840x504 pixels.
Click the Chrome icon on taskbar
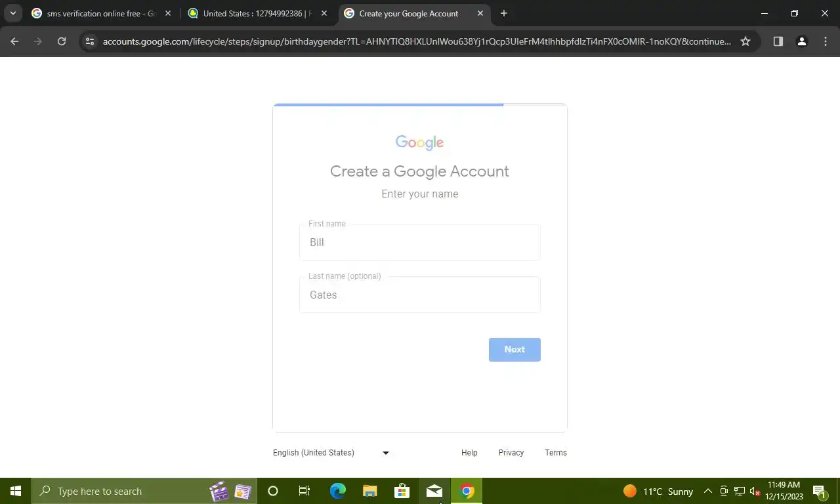(467, 491)
